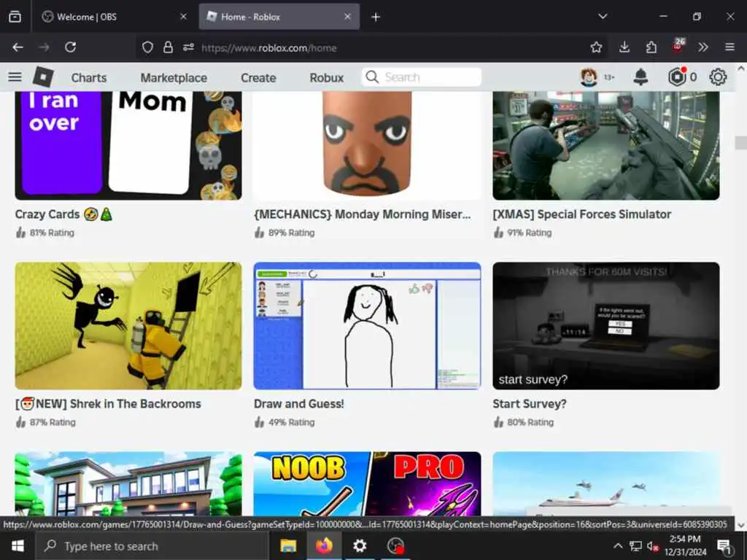Image resolution: width=747 pixels, height=560 pixels.
Task: Click Draw and Guess drawing thumbnail
Action: (367, 326)
